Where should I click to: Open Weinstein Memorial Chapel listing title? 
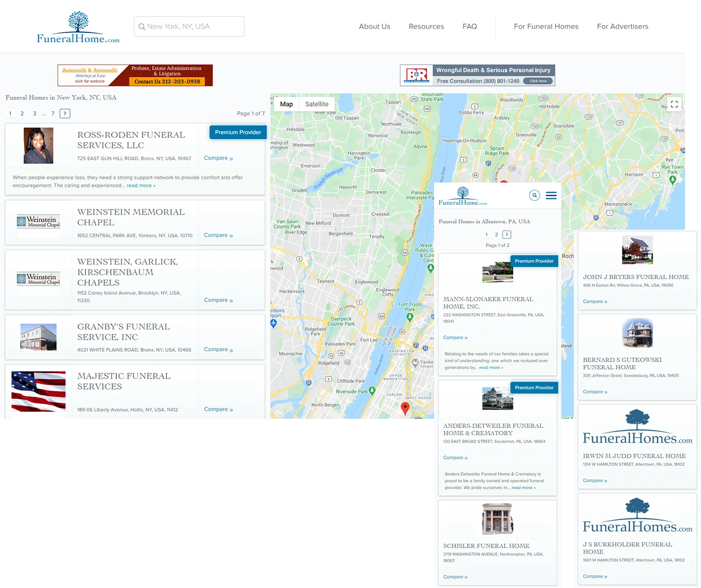[131, 217]
